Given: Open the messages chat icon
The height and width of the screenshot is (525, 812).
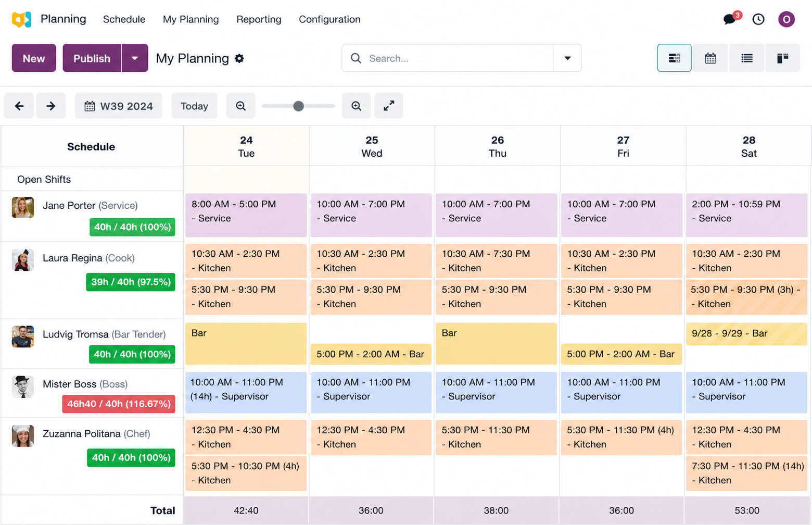Looking at the screenshot, I should [x=730, y=20].
